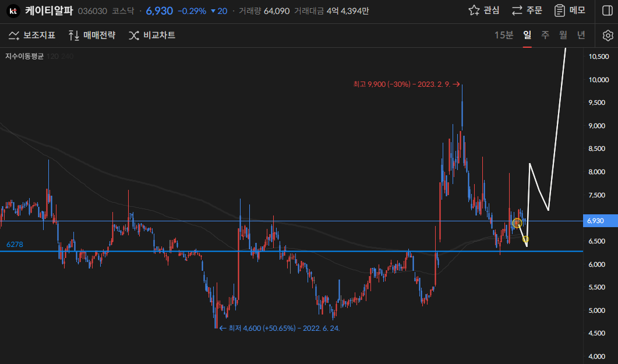This screenshot has width=618, height=364.
Task: Click the kt company logo
Action: pyautogui.click(x=13, y=11)
